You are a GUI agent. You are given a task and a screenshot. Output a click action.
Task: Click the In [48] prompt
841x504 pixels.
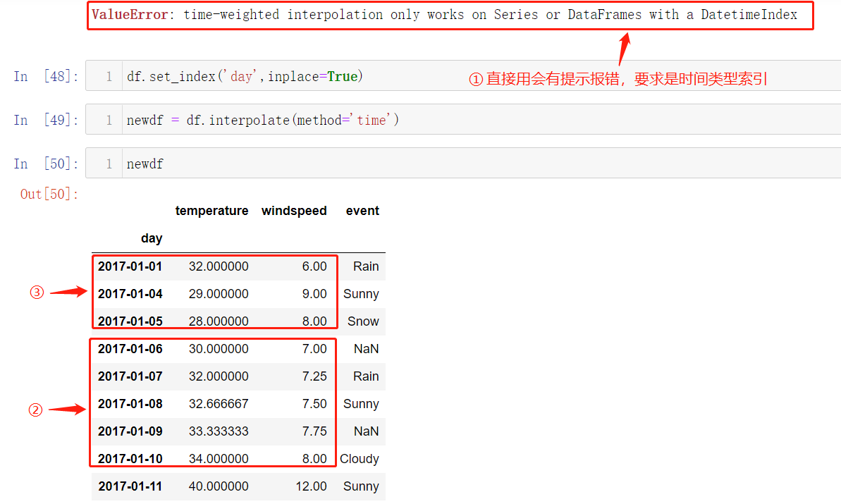click(x=46, y=77)
